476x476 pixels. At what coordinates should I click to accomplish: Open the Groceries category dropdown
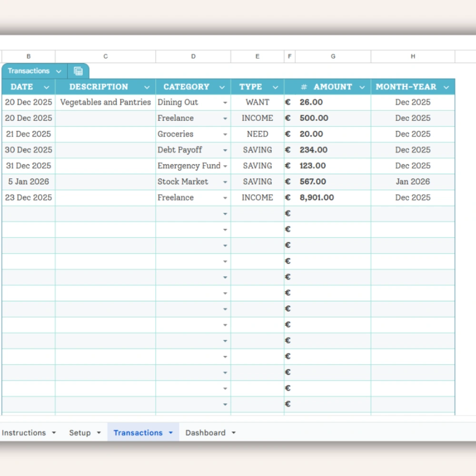224,134
